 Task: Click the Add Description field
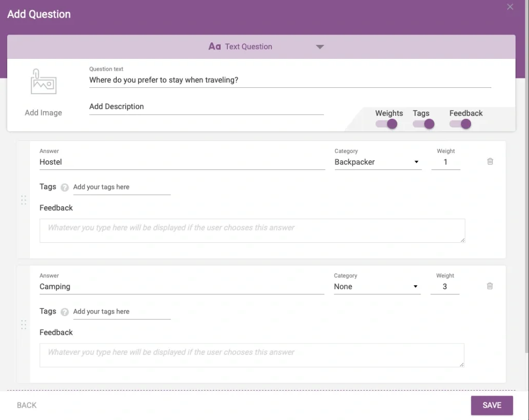click(206, 107)
